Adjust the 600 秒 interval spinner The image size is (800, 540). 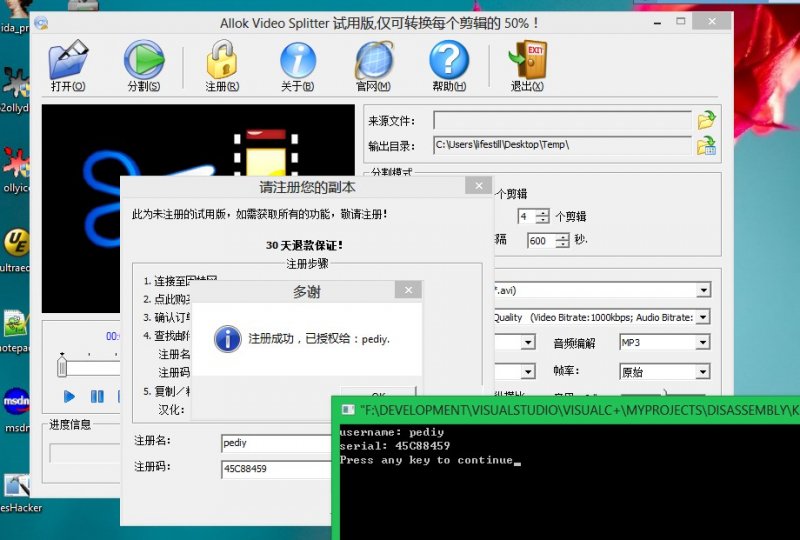(562, 240)
